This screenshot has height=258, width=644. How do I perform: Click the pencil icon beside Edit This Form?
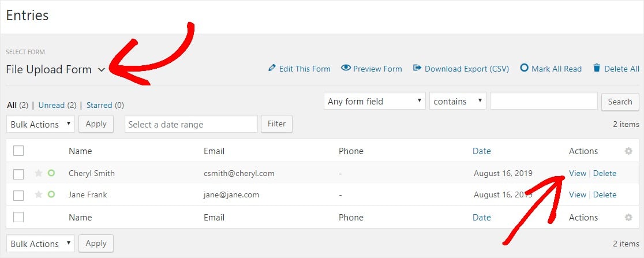pyautogui.click(x=271, y=68)
